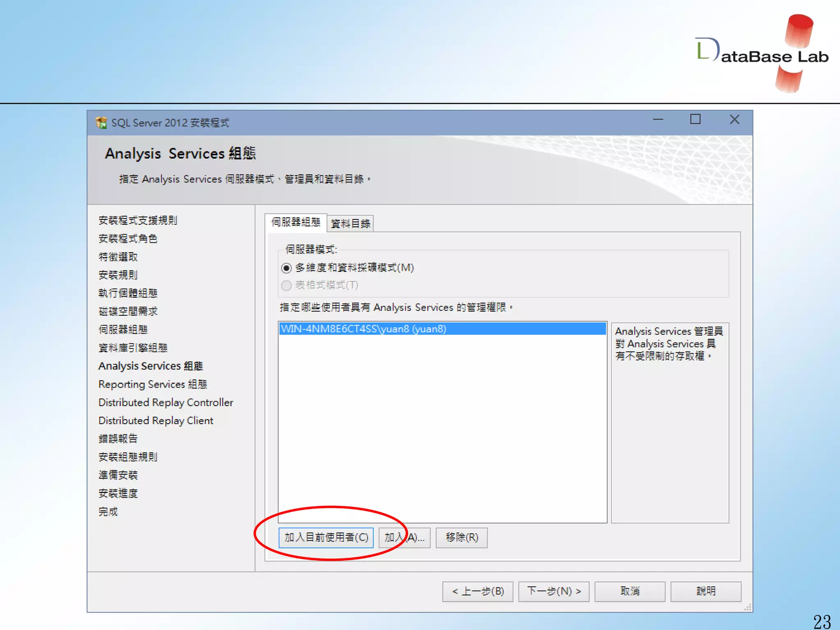Click 安裝進度 step in sidebar

118,493
